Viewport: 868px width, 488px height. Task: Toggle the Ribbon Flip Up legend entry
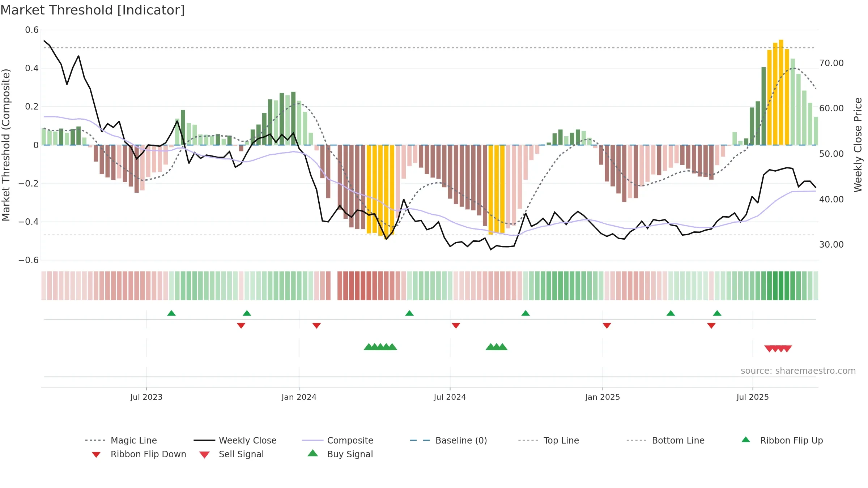point(782,440)
